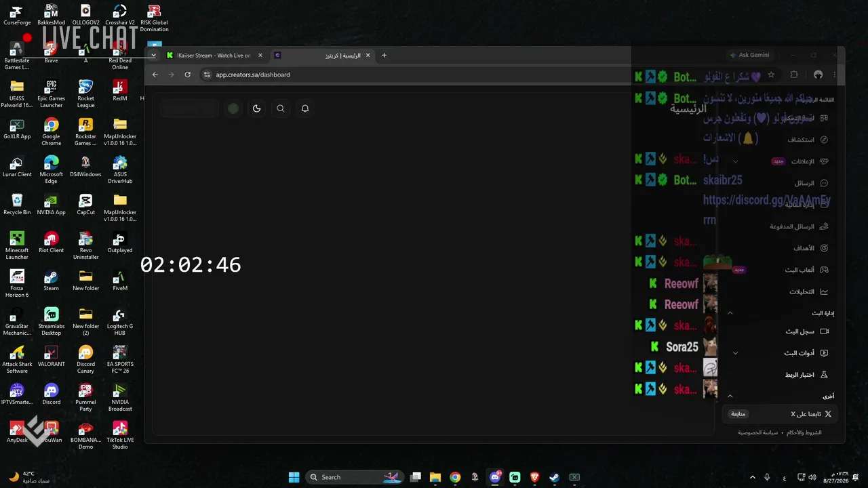Open notifications bell in the dashboard header
The height and width of the screenshot is (488, 868).
point(305,108)
